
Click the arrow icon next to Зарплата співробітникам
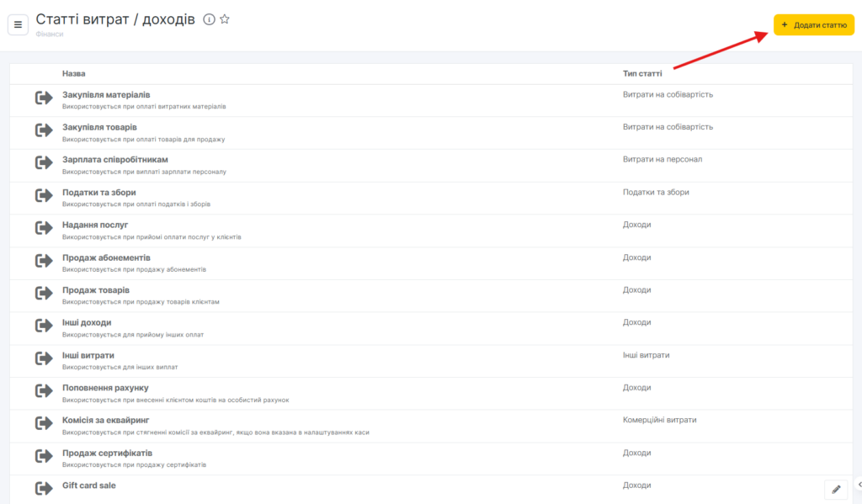coord(44,163)
